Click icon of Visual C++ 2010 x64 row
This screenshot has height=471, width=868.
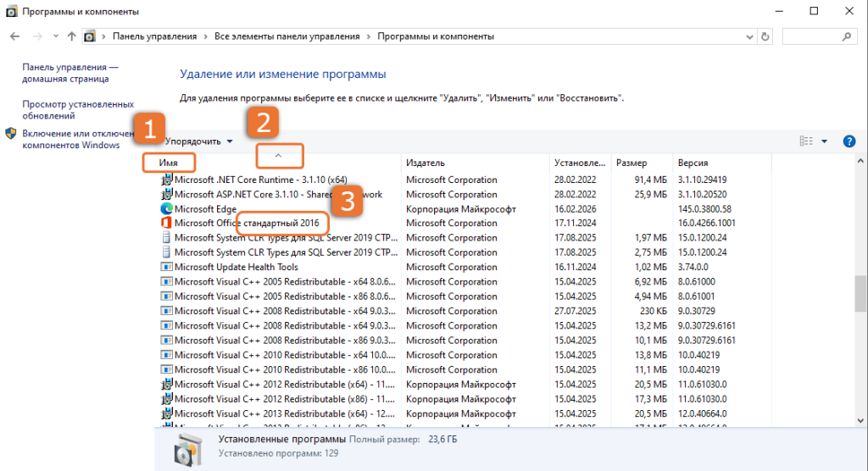[x=166, y=355]
